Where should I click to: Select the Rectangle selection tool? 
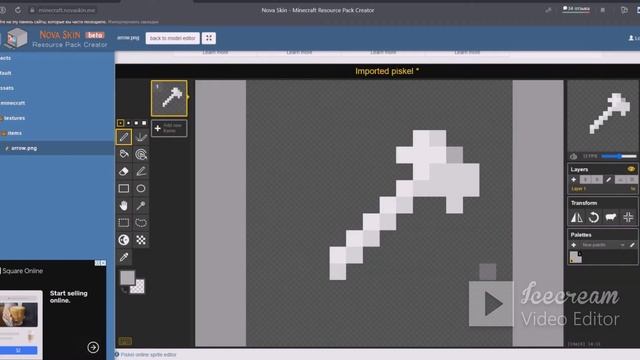point(124,223)
